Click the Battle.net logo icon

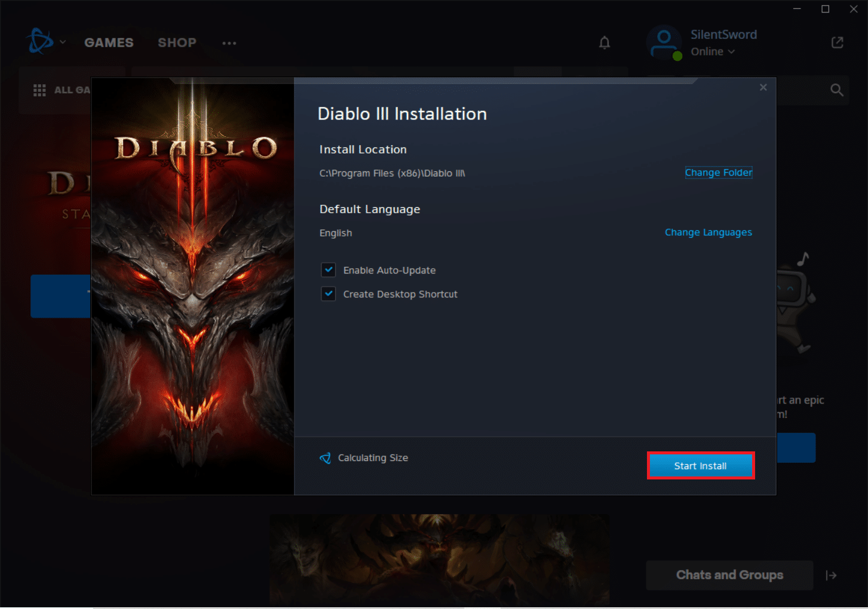pos(40,41)
